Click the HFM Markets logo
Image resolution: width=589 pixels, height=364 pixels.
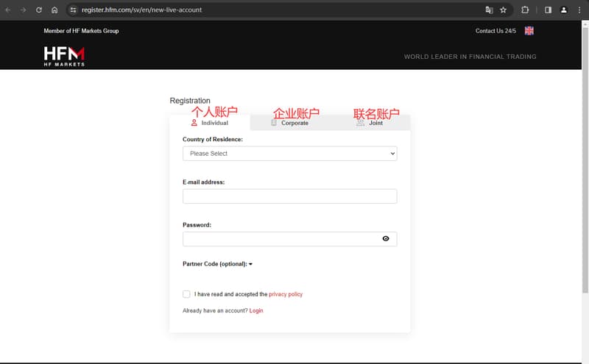pyautogui.click(x=64, y=56)
